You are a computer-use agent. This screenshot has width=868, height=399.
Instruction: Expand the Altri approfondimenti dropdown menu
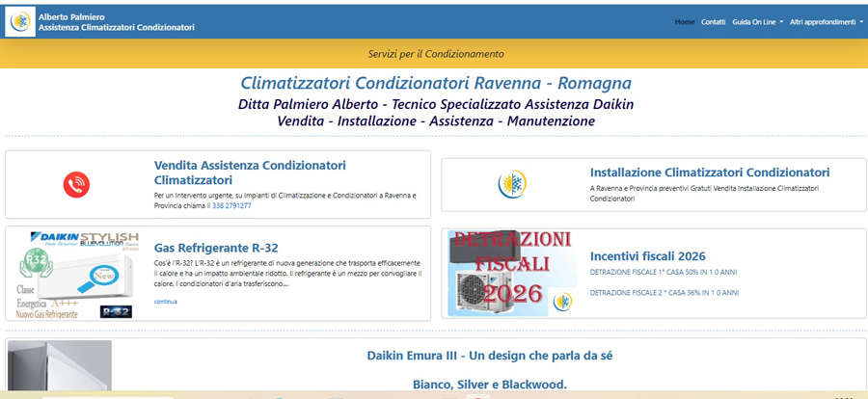pyautogui.click(x=826, y=22)
